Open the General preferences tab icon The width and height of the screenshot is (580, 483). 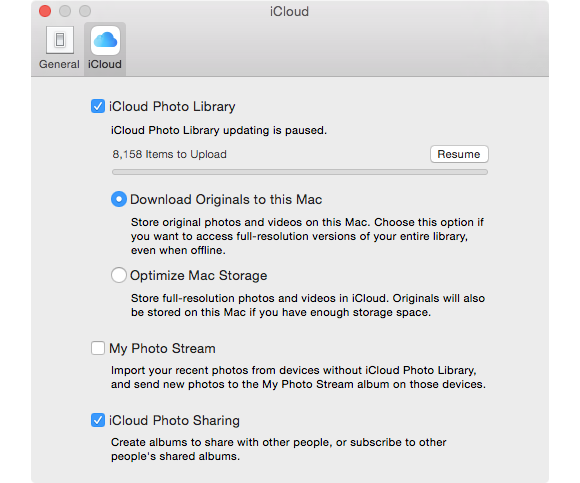(x=60, y=40)
